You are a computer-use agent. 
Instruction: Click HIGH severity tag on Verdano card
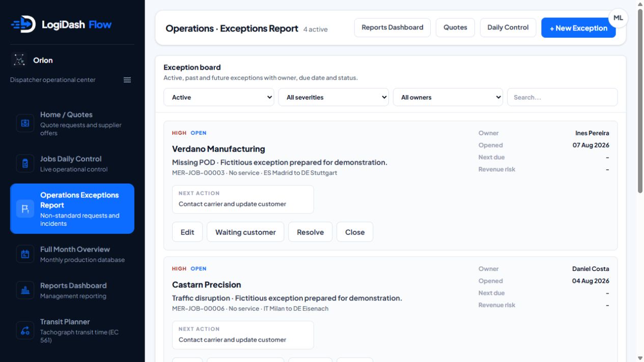tap(179, 133)
